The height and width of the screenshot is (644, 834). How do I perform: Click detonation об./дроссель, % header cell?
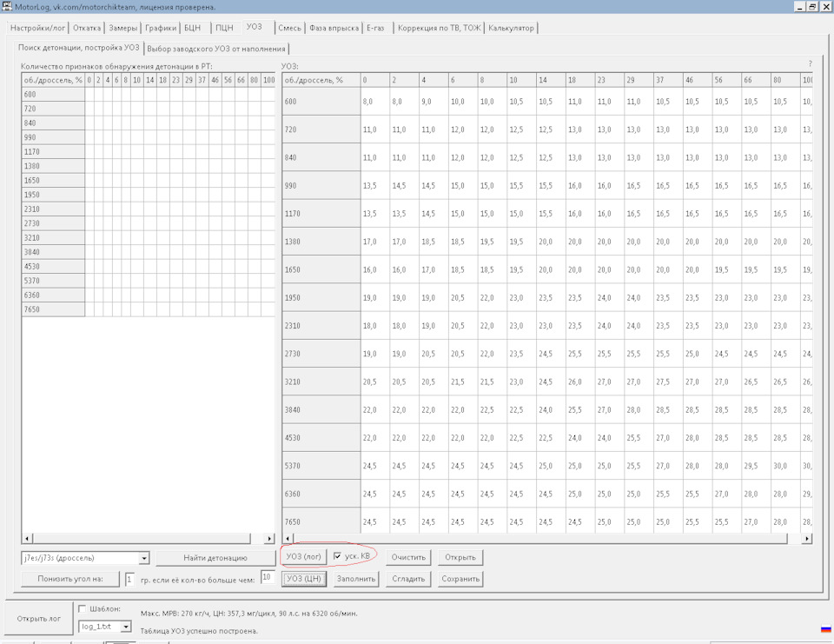pyautogui.click(x=53, y=80)
